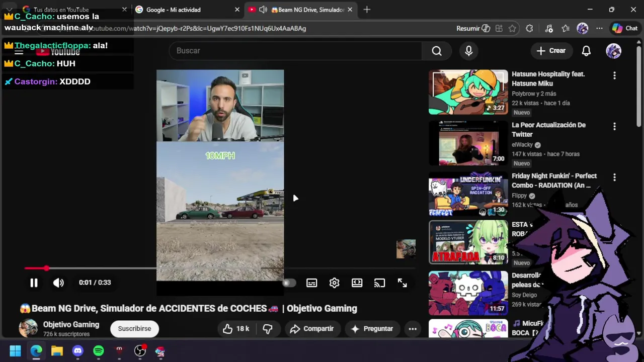Open options for Hatsune Hospitality video
The image size is (644, 362).
(614, 75)
